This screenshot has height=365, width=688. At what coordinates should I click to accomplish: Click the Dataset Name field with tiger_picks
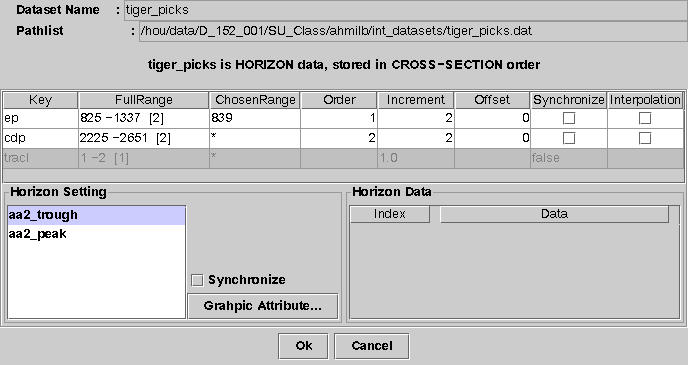tap(406, 10)
